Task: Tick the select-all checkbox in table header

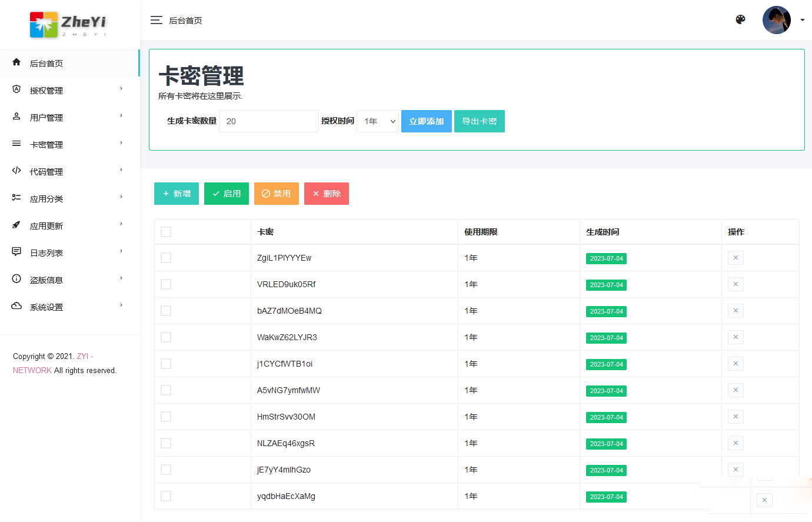Action: pos(166,232)
